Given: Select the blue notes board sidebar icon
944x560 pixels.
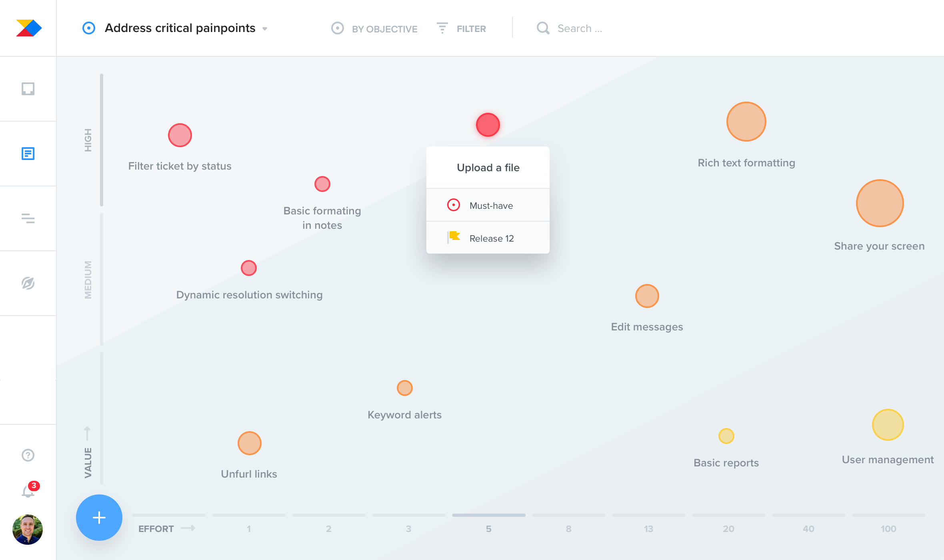Looking at the screenshot, I should click(28, 153).
